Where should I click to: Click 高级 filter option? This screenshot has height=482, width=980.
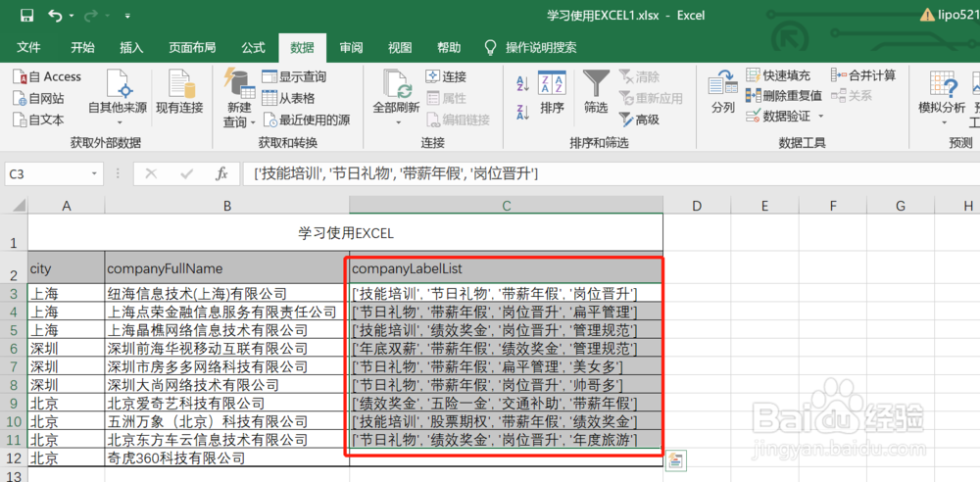click(639, 120)
